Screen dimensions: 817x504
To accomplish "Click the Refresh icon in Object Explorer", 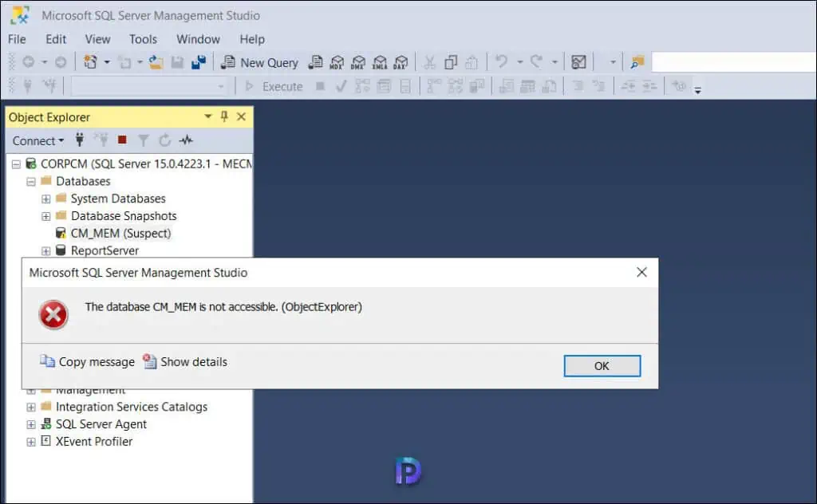I will click(164, 140).
